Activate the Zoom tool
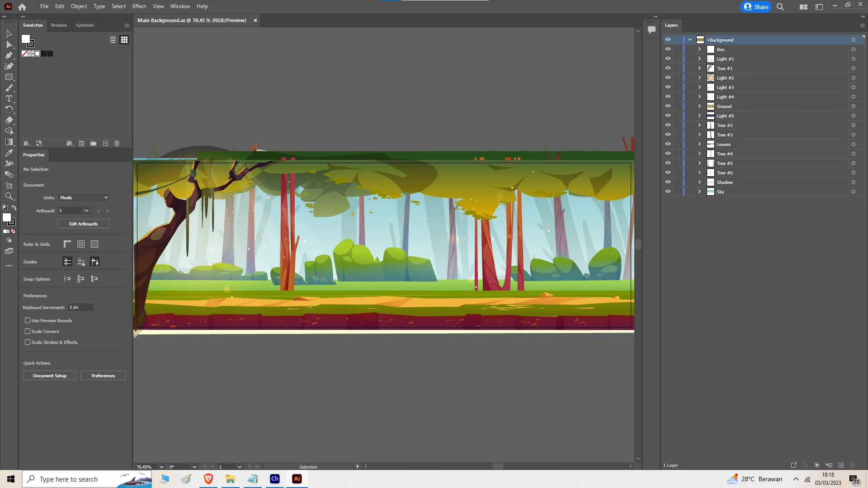The width and height of the screenshot is (868, 488). [x=9, y=196]
